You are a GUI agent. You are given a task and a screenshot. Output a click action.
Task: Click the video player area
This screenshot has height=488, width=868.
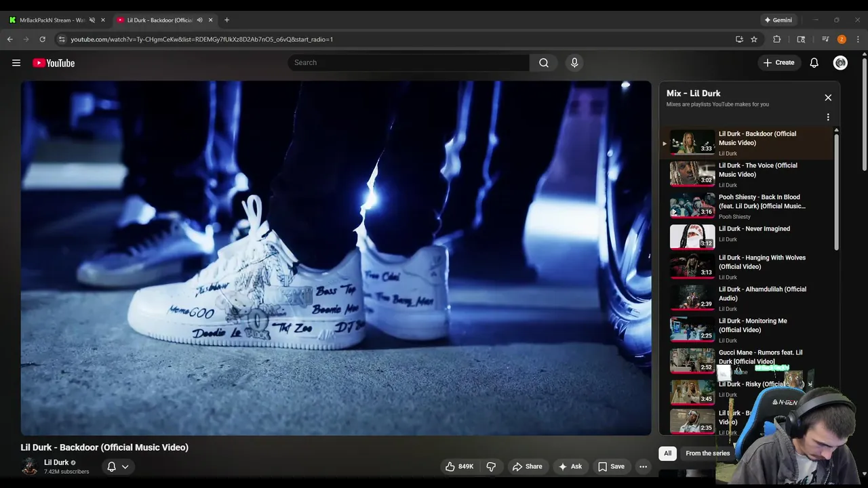[336, 258]
